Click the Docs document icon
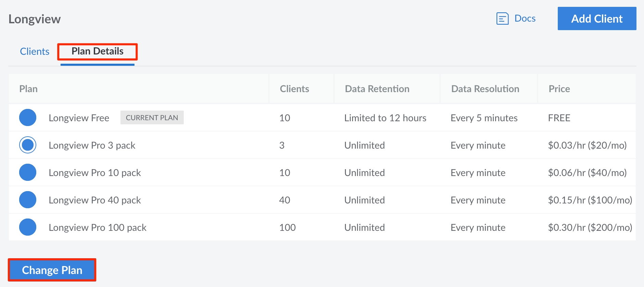 (x=502, y=18)
